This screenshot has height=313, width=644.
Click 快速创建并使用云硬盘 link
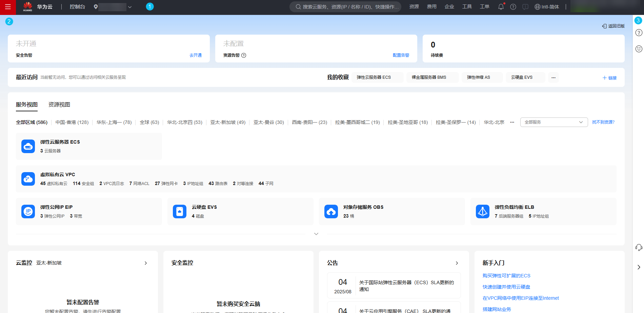pyautogui.click(x=506, y=287)
